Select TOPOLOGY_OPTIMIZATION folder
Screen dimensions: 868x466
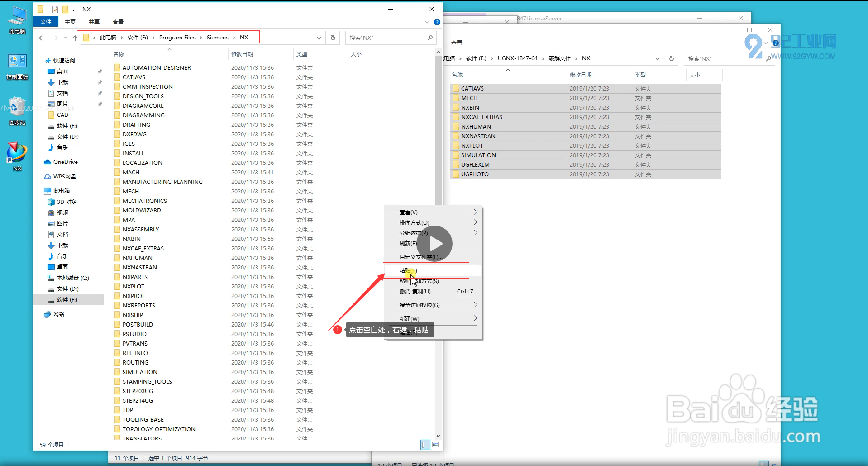[159, 429]
